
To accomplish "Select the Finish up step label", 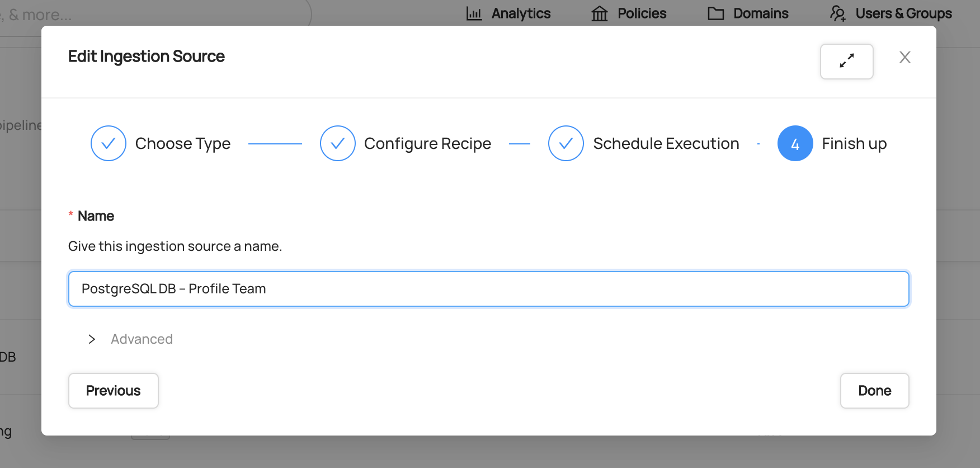I will click(x=854, y=144).
